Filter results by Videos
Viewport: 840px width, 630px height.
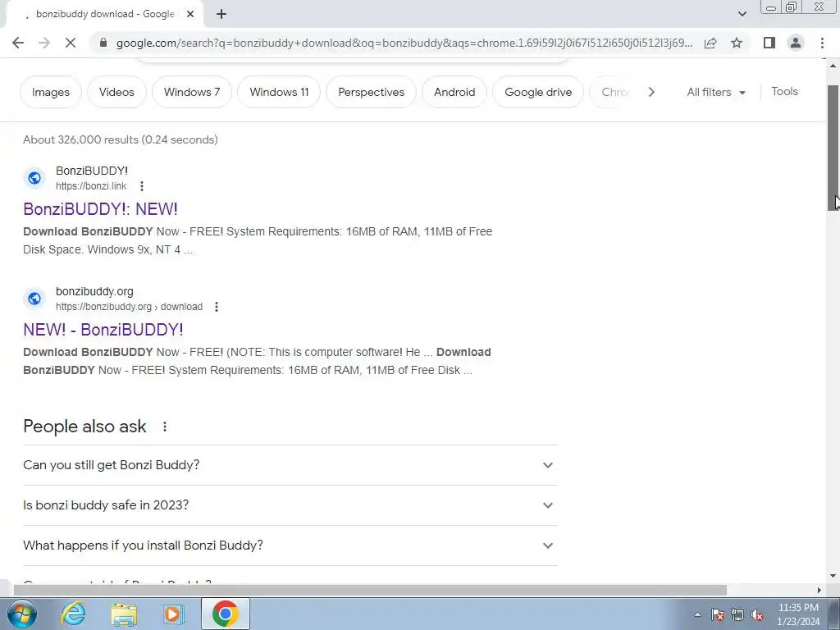tap(116, 92)
